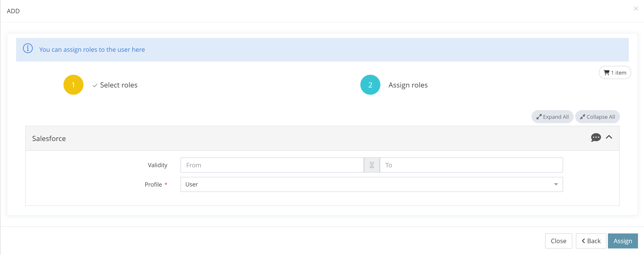The height and width of the screenshot is (255, 644).
Task: Focus the validity From date field
Action: pos(272,165)
